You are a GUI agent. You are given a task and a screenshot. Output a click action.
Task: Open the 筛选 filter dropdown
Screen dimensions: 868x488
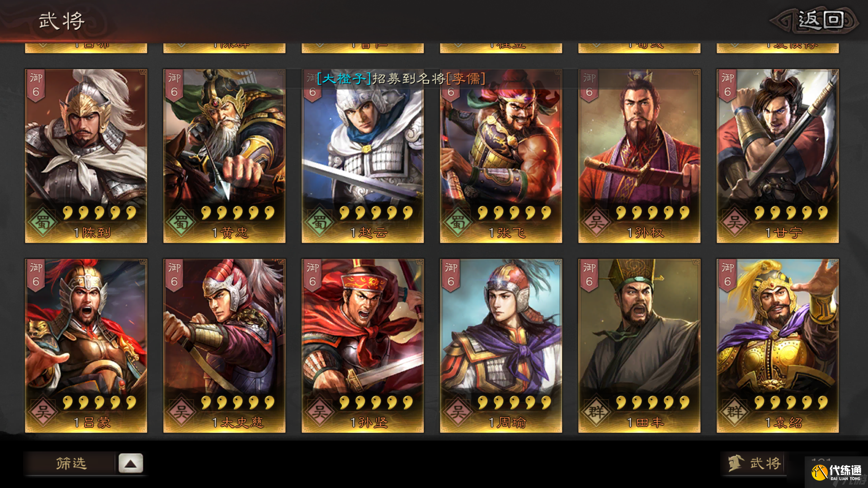(71, 463)
